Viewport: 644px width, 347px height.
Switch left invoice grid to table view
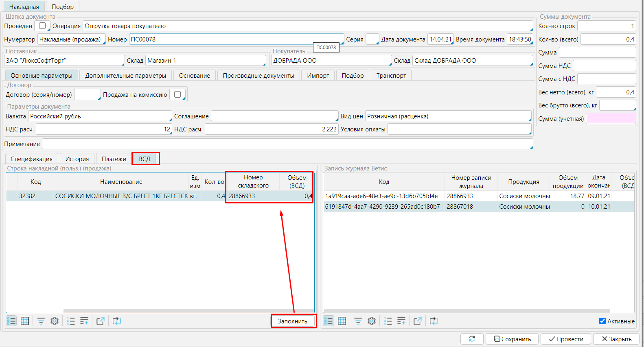click(25, 321)
